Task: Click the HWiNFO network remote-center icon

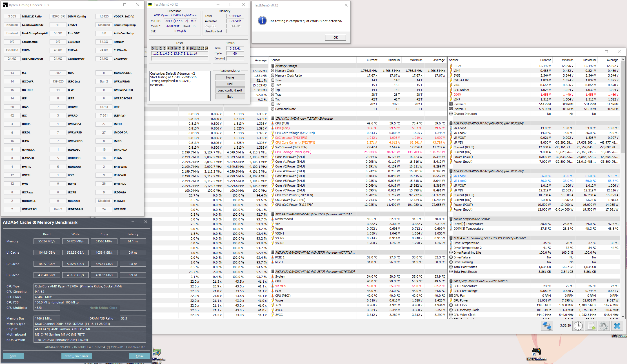Action: tap(547, 326)
